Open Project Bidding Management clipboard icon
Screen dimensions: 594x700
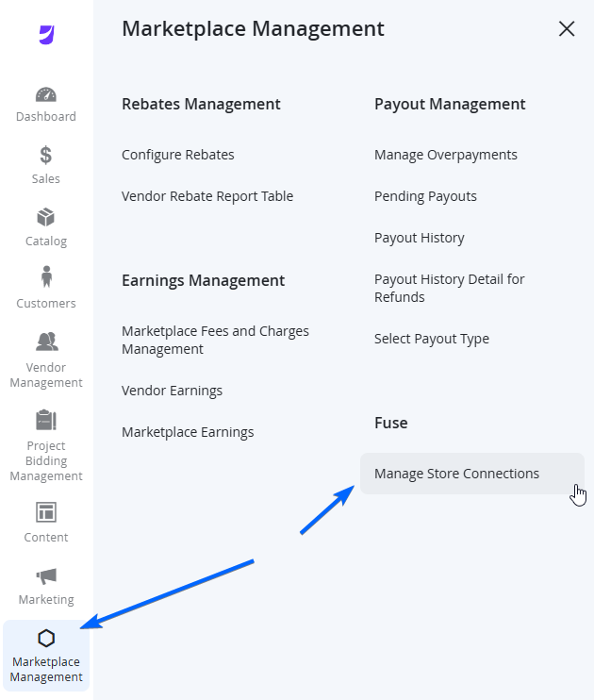coord(46,420)
